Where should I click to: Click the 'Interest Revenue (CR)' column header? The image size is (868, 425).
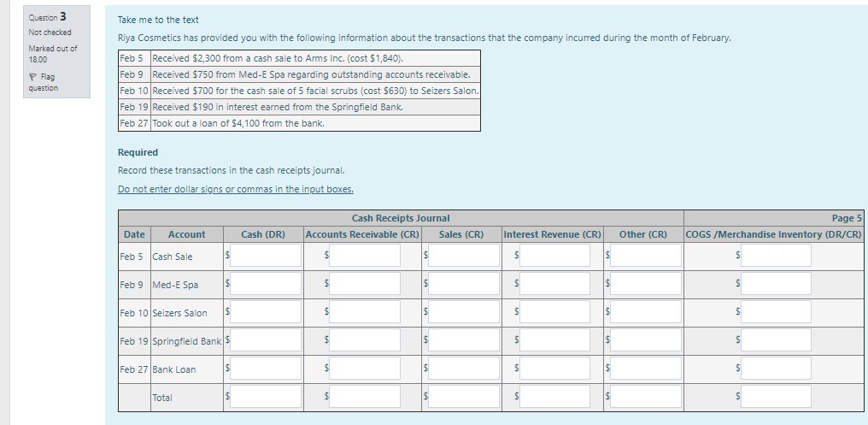point(553,234)
